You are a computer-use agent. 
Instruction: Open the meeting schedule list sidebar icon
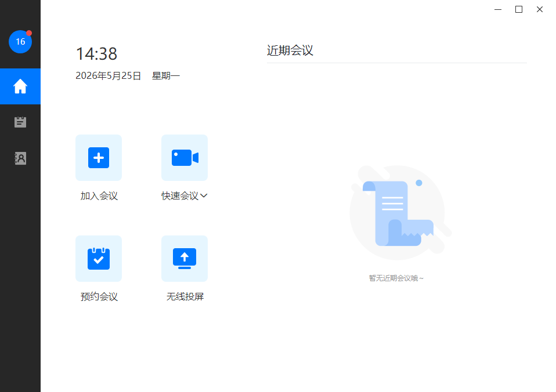click(x=20, y=122)
